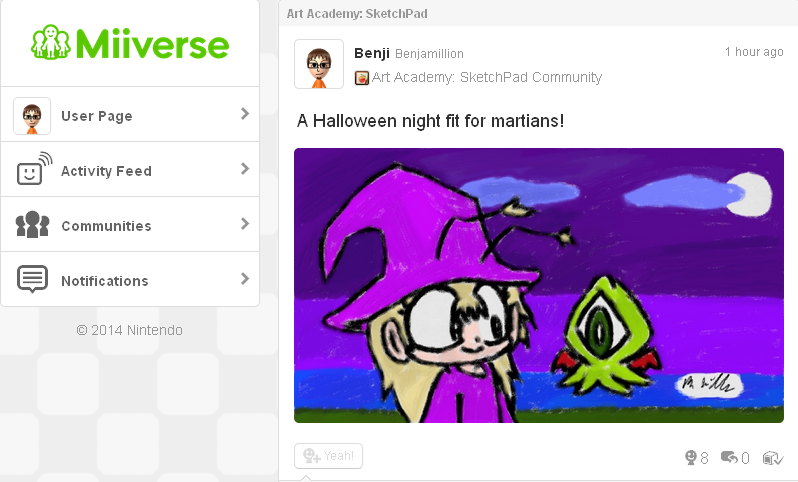Expand the User Page chevron

click(245, 114)
